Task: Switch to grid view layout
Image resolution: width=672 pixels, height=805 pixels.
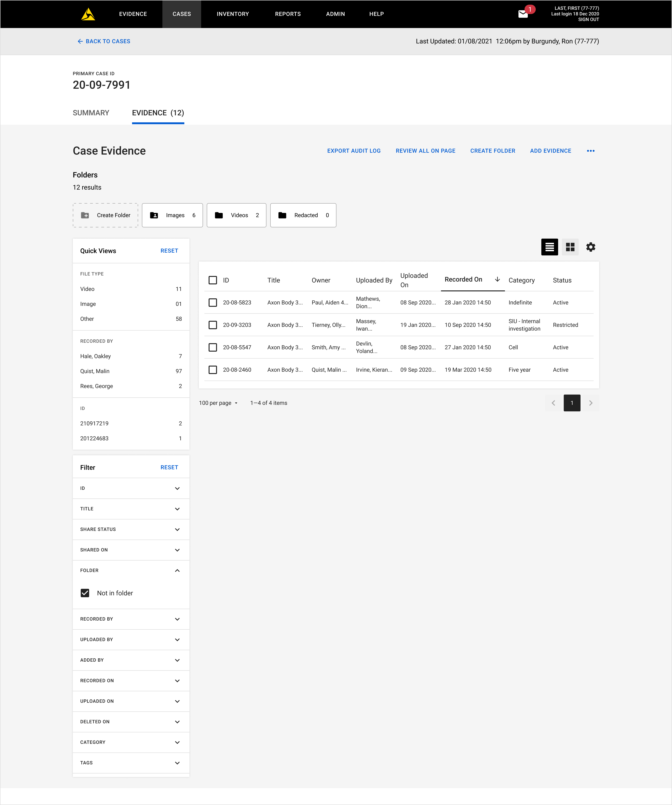Action: [x=570, y=247]
